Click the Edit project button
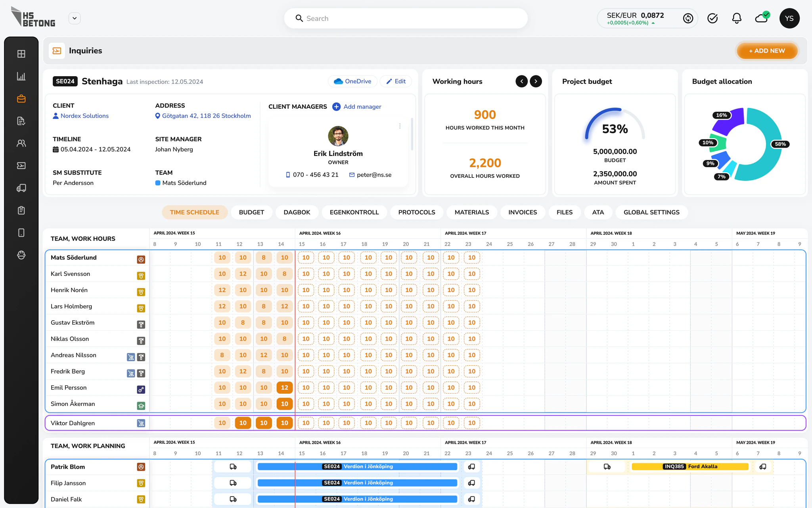 point(396,81)
